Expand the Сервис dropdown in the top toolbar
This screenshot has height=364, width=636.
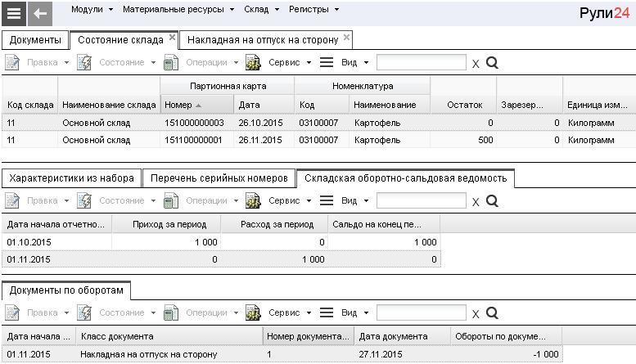click(x=309, y=63)
